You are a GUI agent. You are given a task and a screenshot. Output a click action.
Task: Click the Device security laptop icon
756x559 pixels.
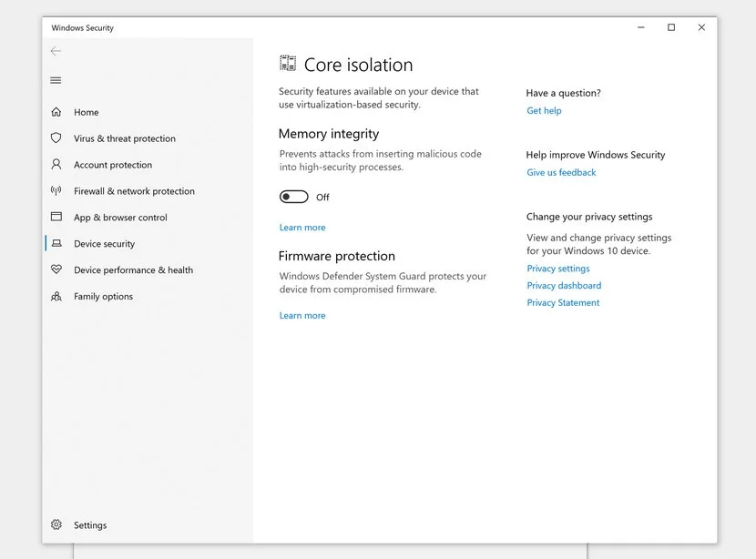point(56,243)
